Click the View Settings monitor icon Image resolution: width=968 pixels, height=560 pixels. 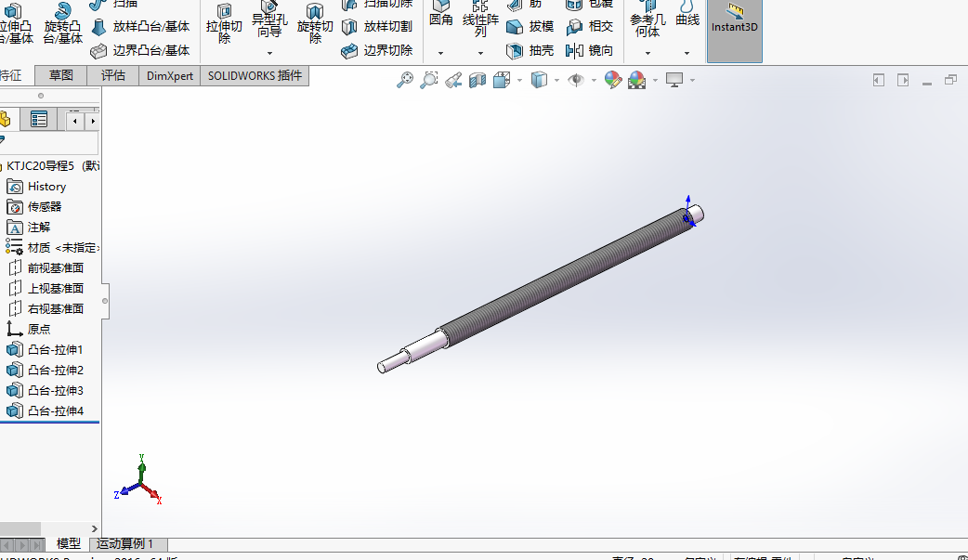[674, 80]
